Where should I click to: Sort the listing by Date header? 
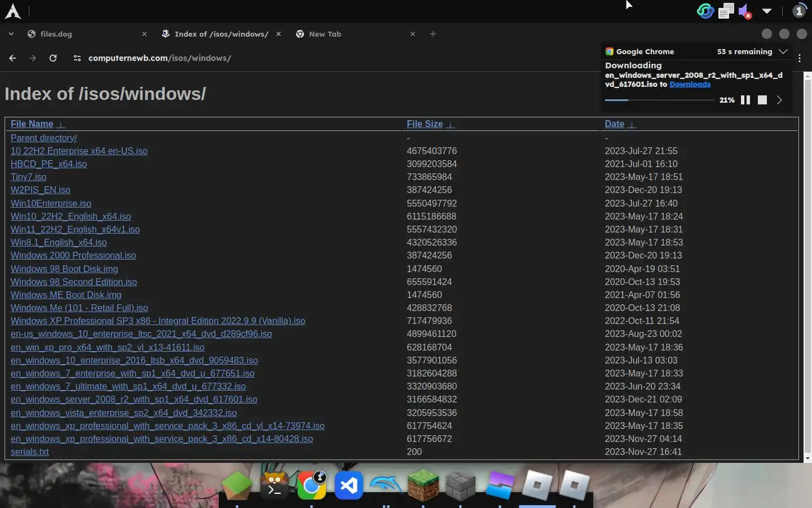pos(615,124)
